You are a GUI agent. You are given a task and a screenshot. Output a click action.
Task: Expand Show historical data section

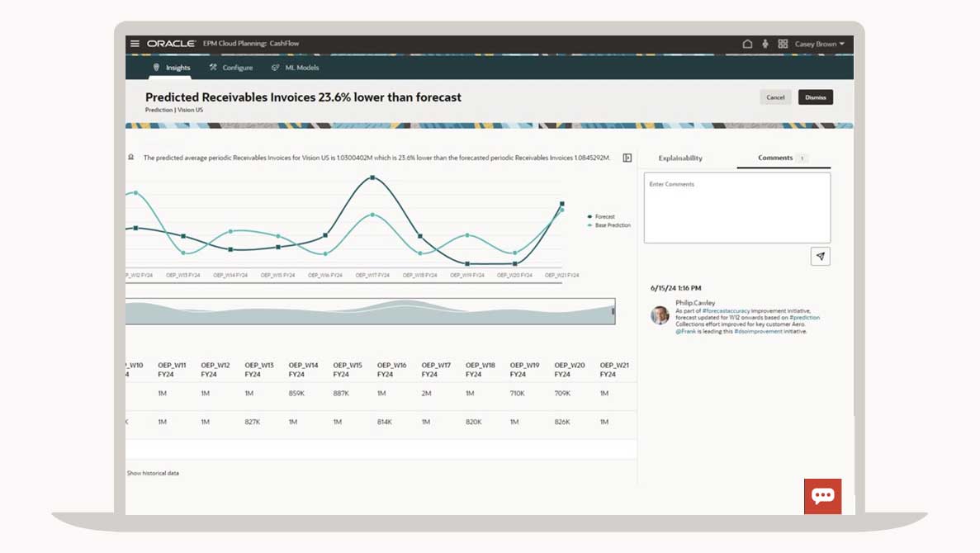click(x=153, y=473)
